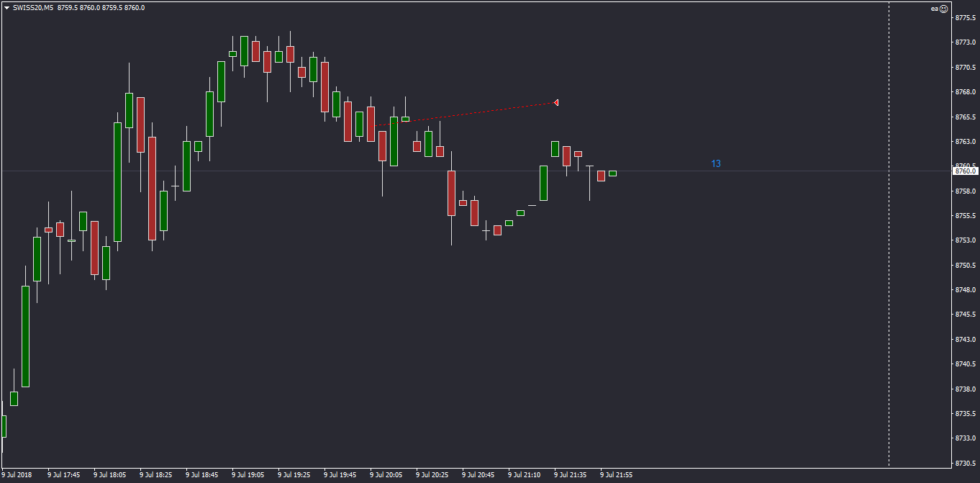
Task: Click price axis label 8758.0
Action: pyautogui.click(x=965, y=191)
